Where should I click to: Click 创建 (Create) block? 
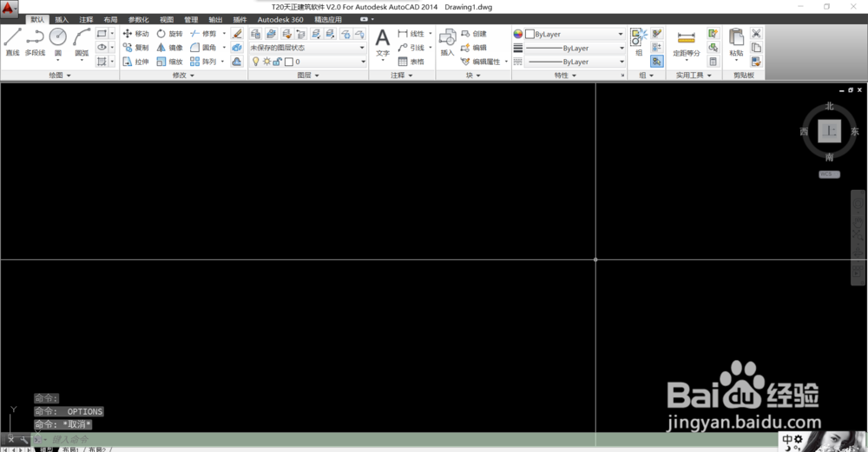coord(474,34)
